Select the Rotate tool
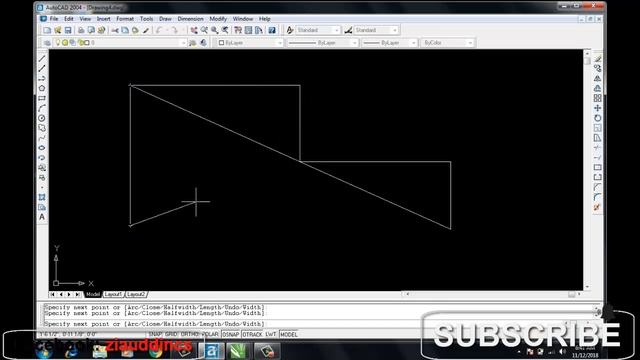640x360 pixels. tap(598, 118)
